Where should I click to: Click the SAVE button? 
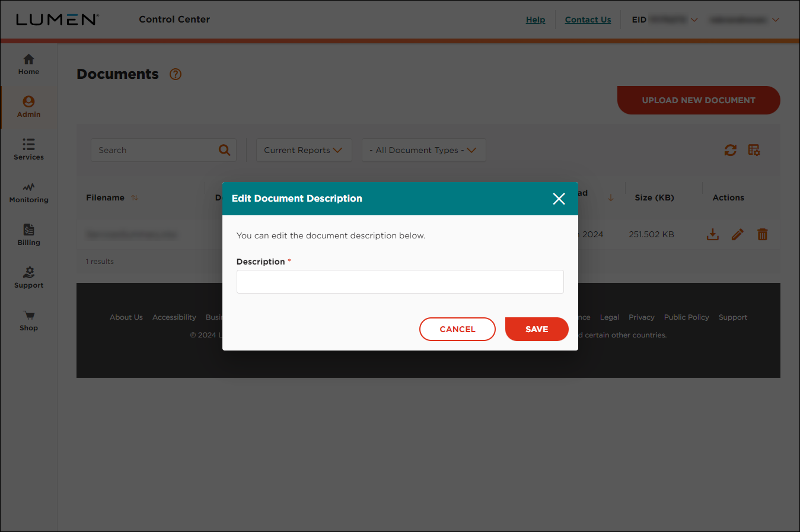(x=537, y=329)
